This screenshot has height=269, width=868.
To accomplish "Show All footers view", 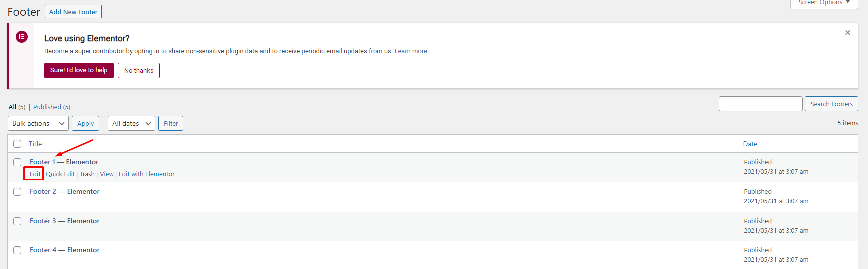I will pos(12,107).
